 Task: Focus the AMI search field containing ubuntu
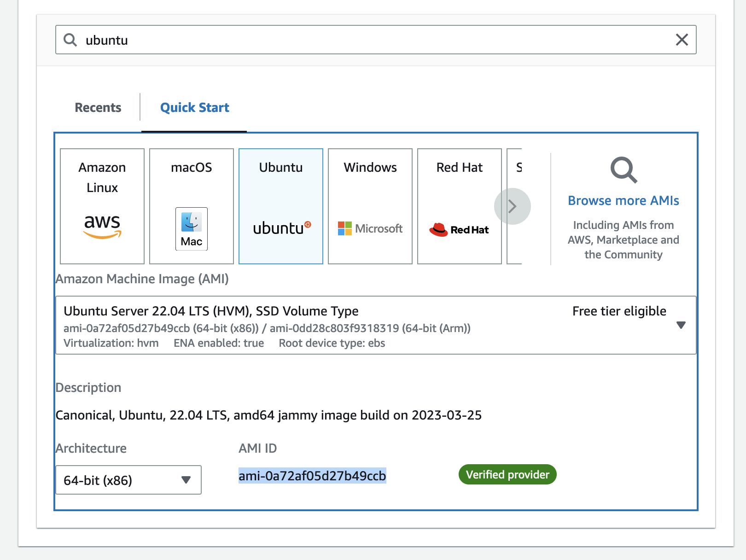tap(376, 40)
